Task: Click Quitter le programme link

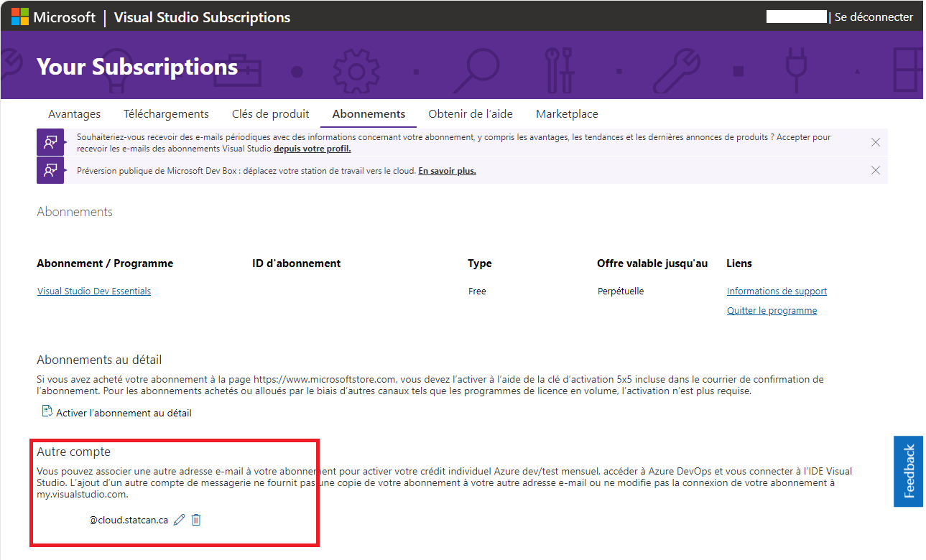Action: point(772,310)
